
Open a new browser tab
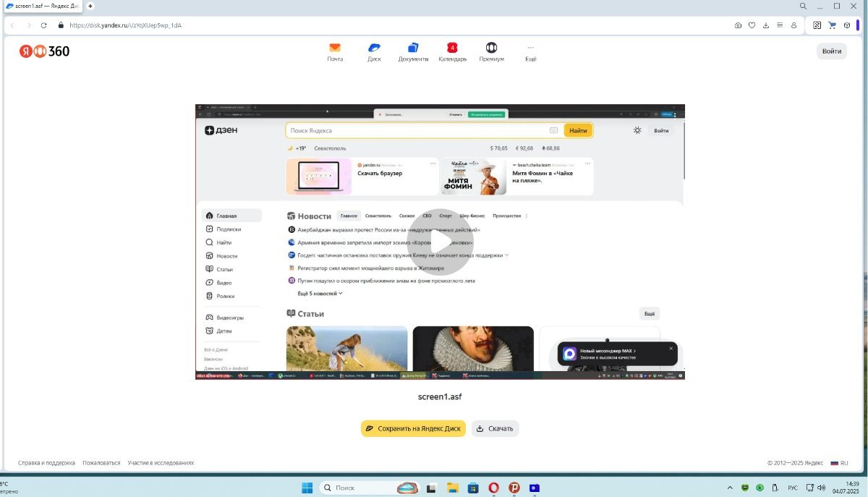pyautogui.click(x=90, y=6)
